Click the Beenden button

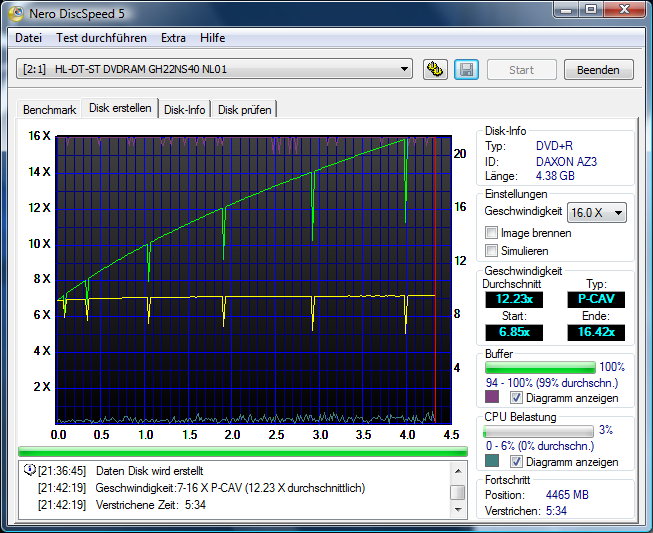(x=598, y=70)
